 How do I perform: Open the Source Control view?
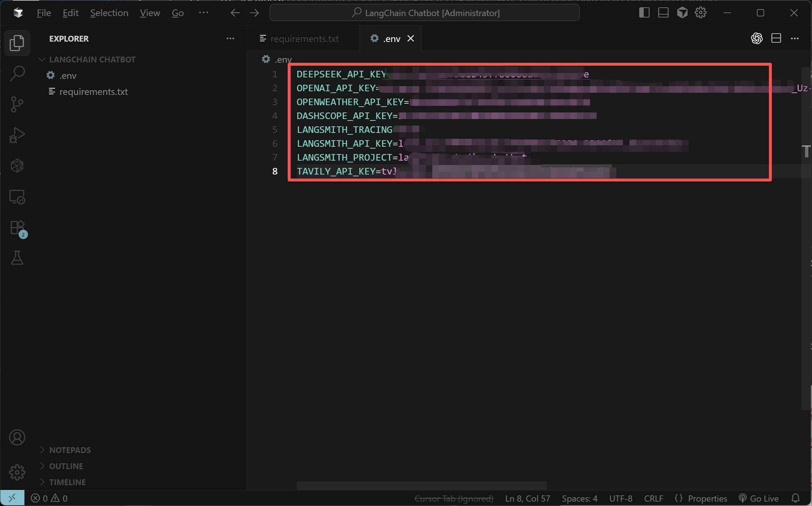pyautogui.click(x=17, y=104)
